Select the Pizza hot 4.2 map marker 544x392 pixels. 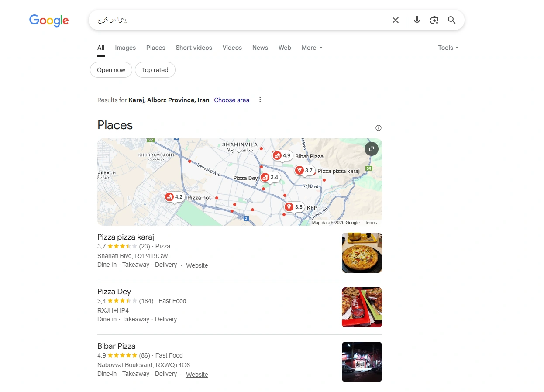[174, 197]
